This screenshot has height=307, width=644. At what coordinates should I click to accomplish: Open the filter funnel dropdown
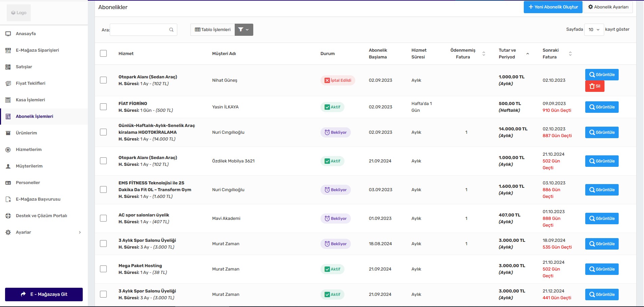point(243,30)
